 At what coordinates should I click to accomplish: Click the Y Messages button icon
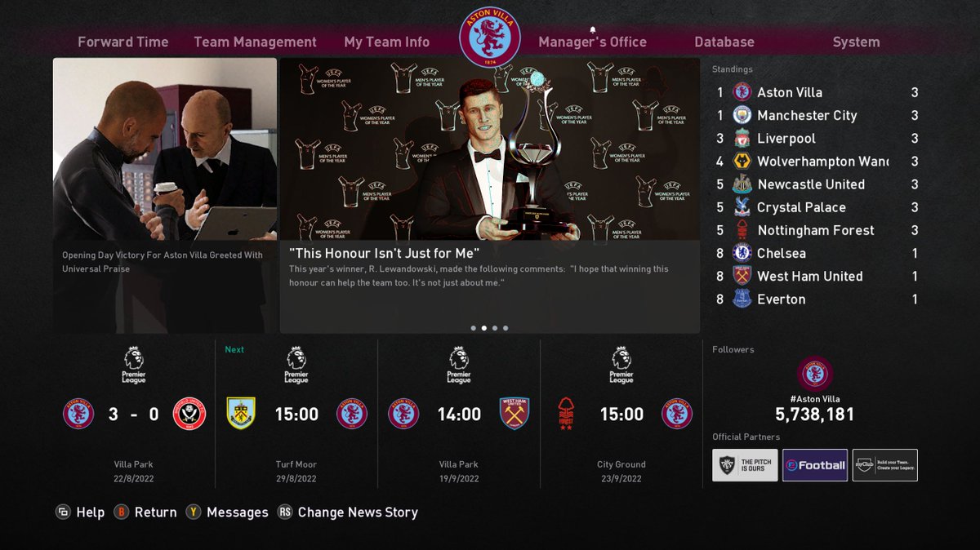point(193,512)
